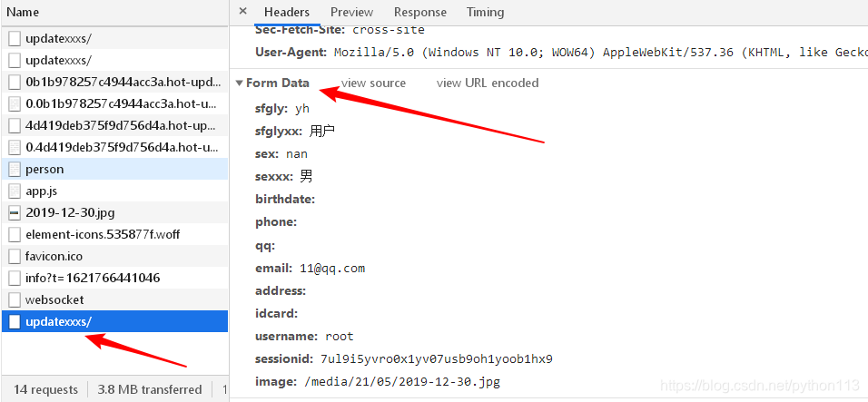Click the icon of the highlighted updatexxxs/ request
The width and height of the screenshot is (868, 402).
(15, 321)
